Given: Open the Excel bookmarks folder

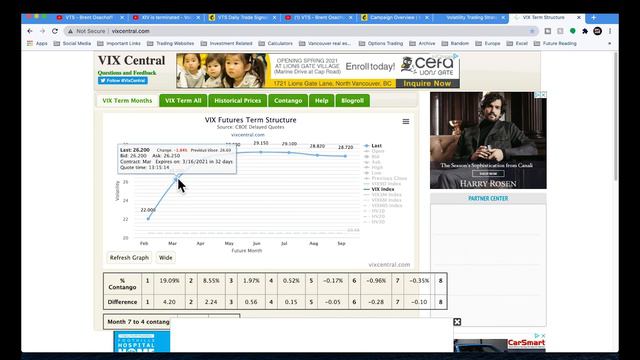Looking at the screenshot, I should click(x=517, y=43).
